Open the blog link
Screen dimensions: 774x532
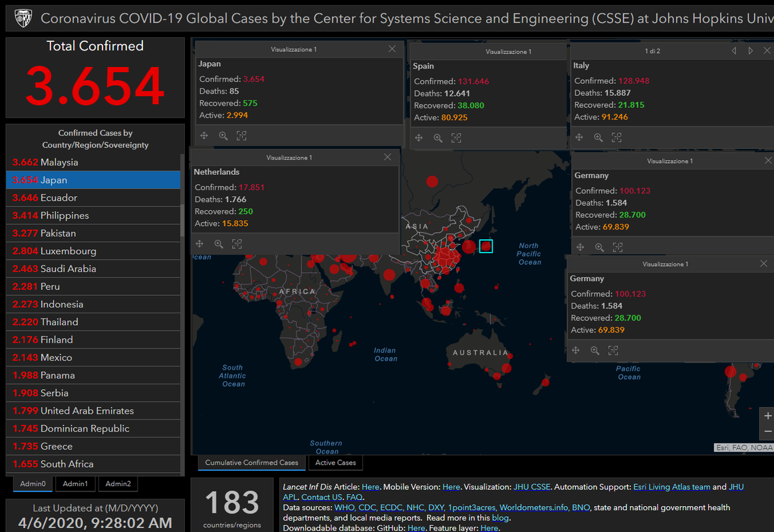pos(500,518)
